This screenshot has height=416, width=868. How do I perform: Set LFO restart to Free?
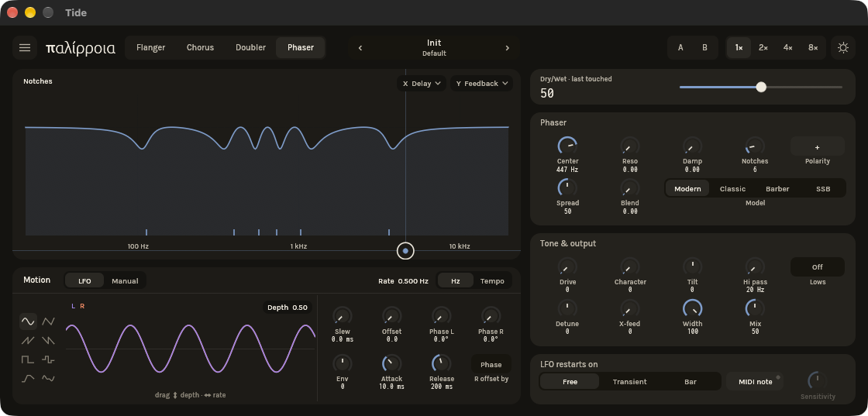570,382
